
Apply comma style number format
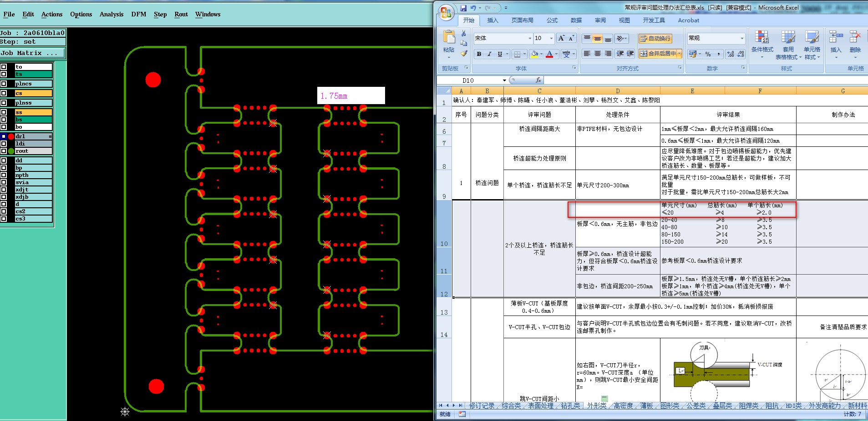pyautogui.click(x=718, y=54)
